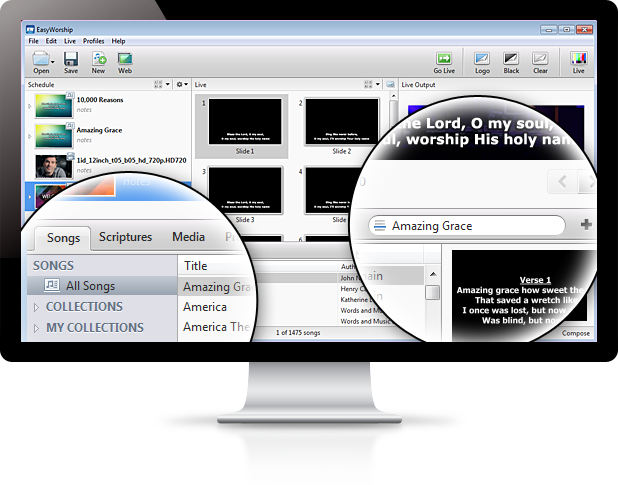
Task: Select 10,000 Reasons schedule item
Action: click(x=108, y=105)
